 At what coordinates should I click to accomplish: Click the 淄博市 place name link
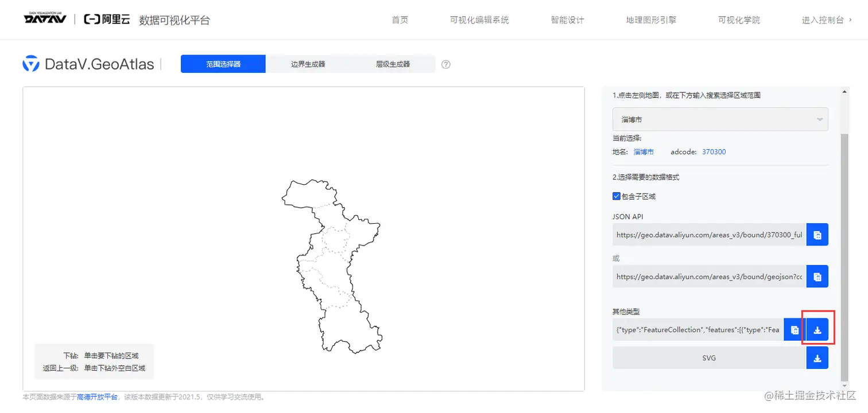(x=644, y=152)
